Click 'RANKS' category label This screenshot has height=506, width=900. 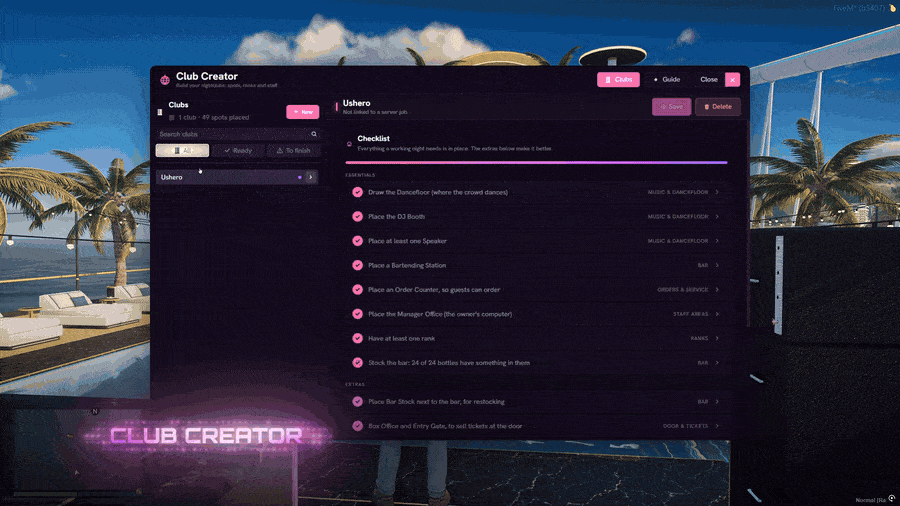pyautogui.click(x=699, y=338)
